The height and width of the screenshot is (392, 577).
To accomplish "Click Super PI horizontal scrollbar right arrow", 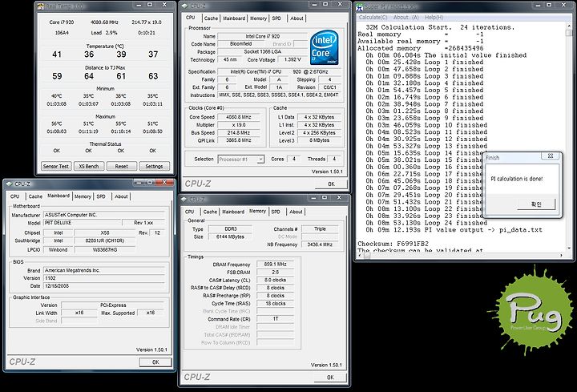I will (562, 256).
